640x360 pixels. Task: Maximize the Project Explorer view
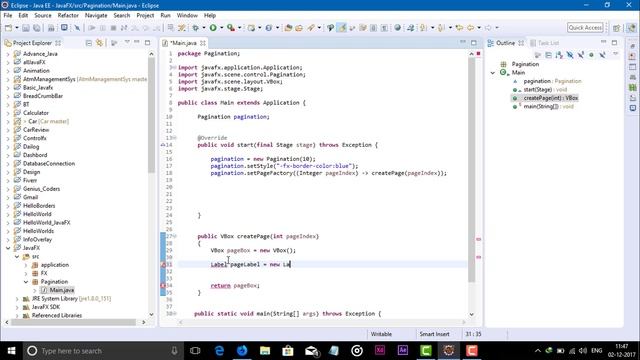click(x=147, y=42)
